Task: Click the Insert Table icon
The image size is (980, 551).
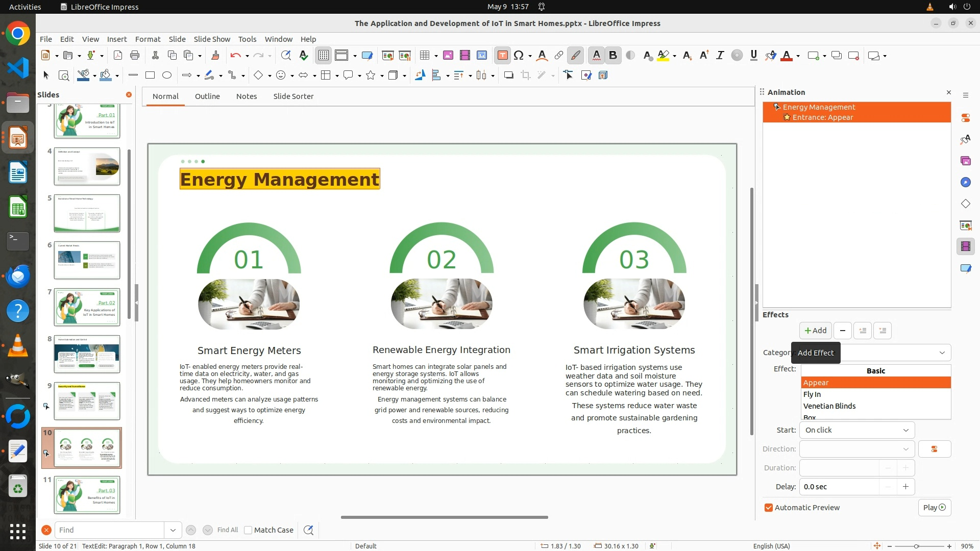Action: (424, 56)
